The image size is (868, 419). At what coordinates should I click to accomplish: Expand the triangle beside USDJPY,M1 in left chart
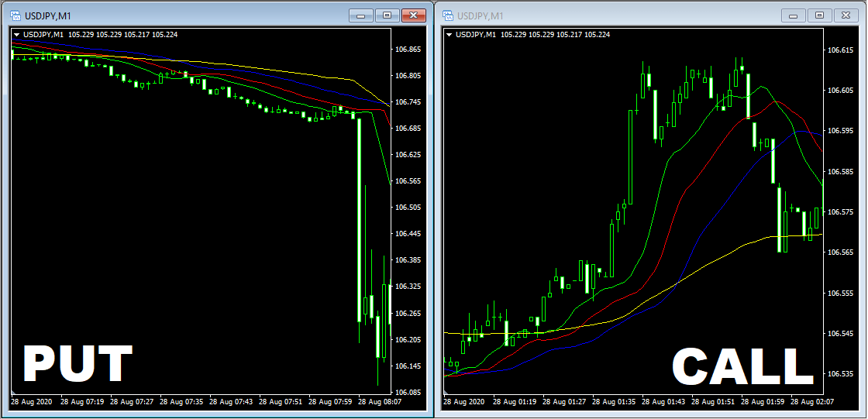[17, 34]
